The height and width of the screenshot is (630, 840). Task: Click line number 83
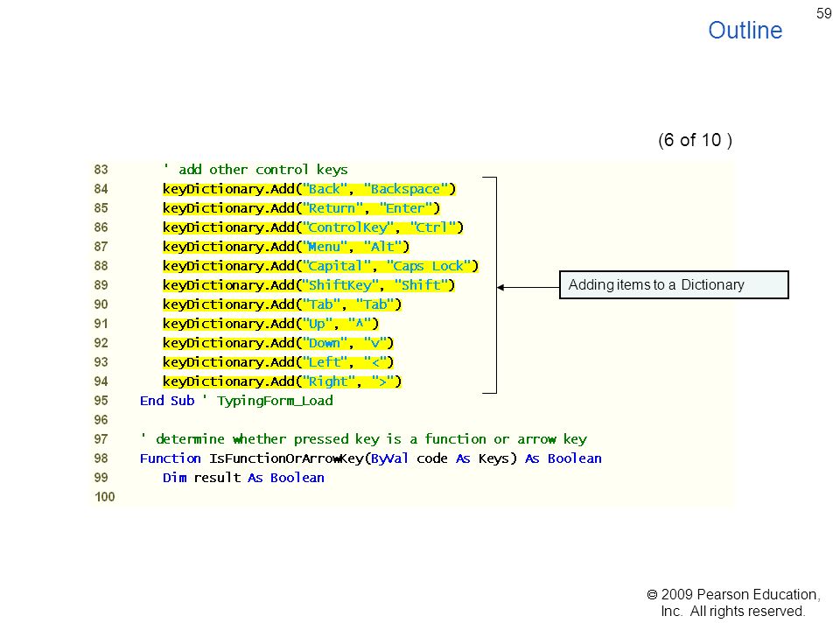[101, 170]
